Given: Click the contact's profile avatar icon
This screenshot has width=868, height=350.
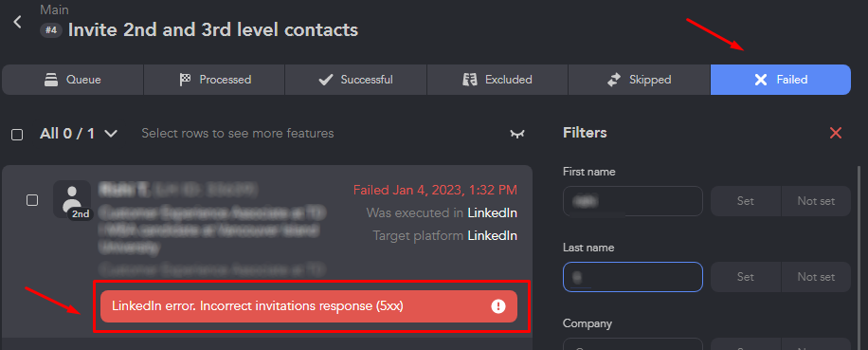Looking at the screenshot, I should click(x=72, y=199).
